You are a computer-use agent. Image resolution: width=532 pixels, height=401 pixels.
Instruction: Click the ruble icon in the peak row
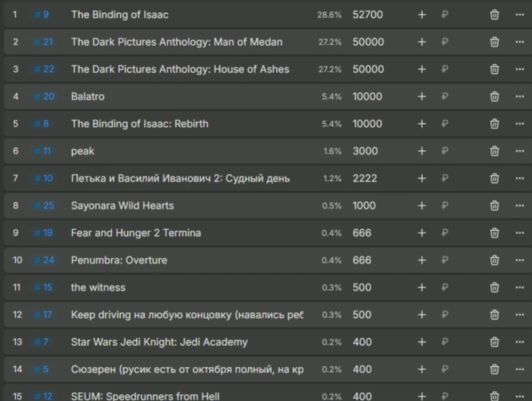445,151
